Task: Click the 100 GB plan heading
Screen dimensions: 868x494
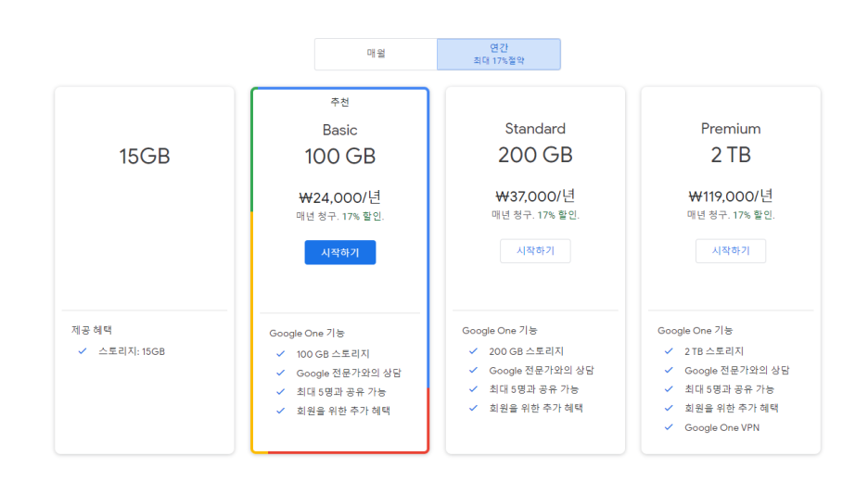Action: (x=340, y=157)
